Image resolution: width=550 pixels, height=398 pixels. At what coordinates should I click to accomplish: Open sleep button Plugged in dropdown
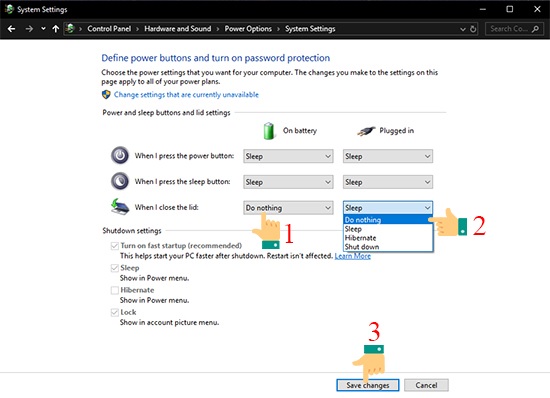pyautogui.click(x=388, y=182)
